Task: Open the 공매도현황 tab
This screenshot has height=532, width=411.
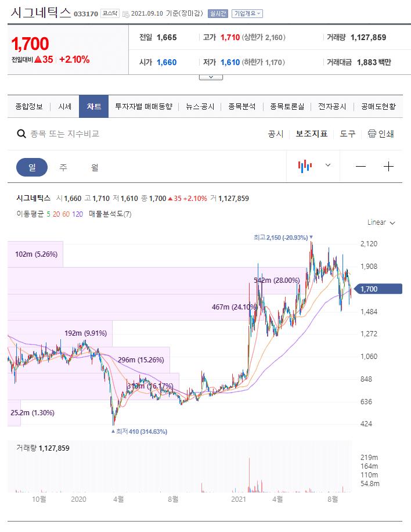Action: [378, 106]
